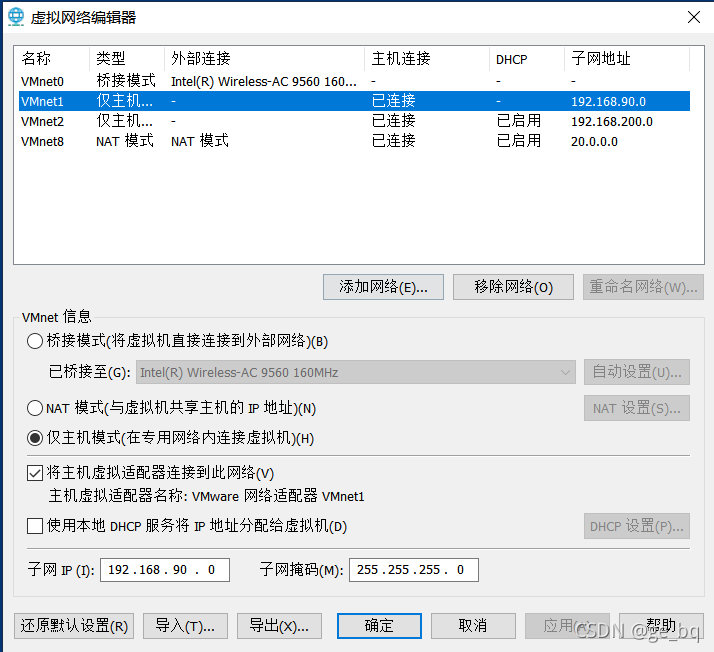Click DHCP column header
Image resolution: width=714 pixels, height=652 pixels.
point(527,59)
